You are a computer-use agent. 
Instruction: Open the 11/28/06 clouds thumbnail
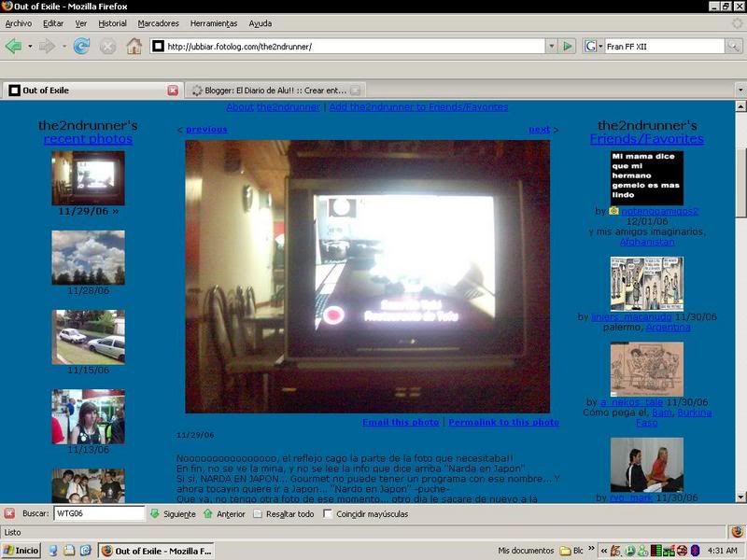click(x=88, y=258)
